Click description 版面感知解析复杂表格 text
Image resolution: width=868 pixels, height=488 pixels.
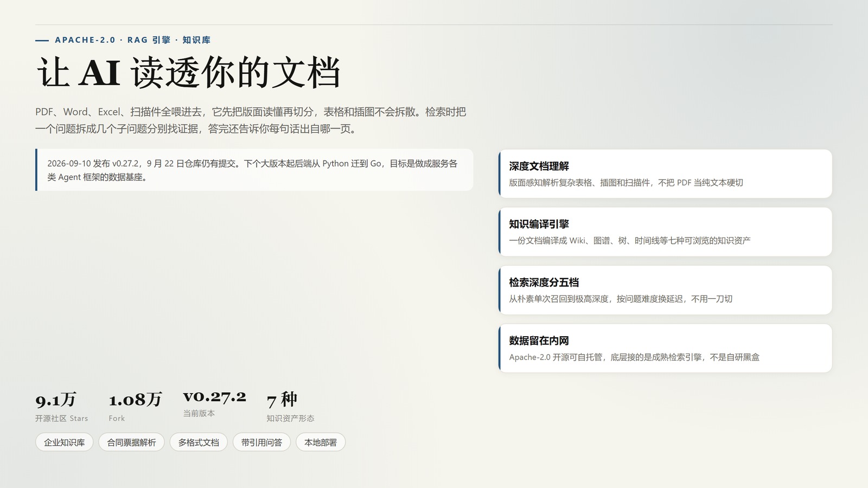coord(626,183)
